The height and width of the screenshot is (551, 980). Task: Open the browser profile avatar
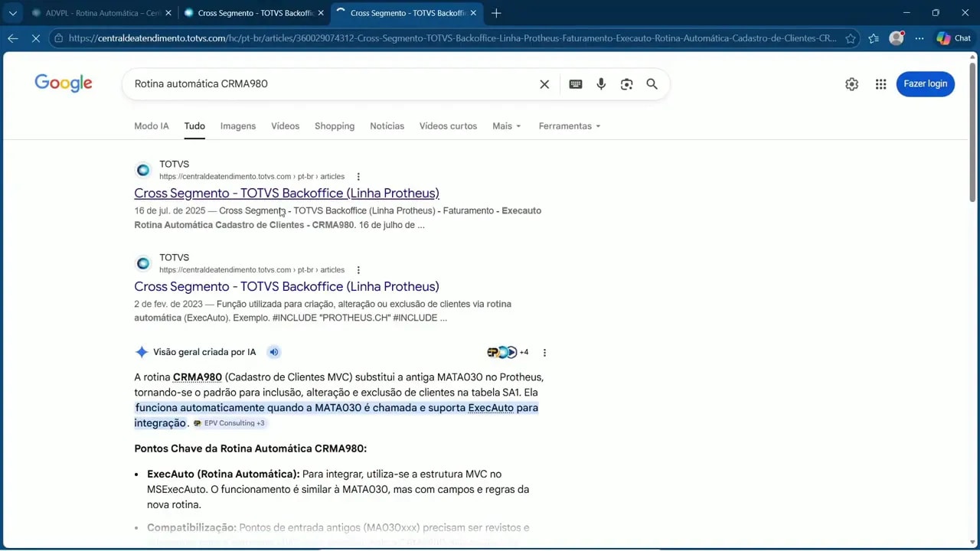(x=897, y=37)
